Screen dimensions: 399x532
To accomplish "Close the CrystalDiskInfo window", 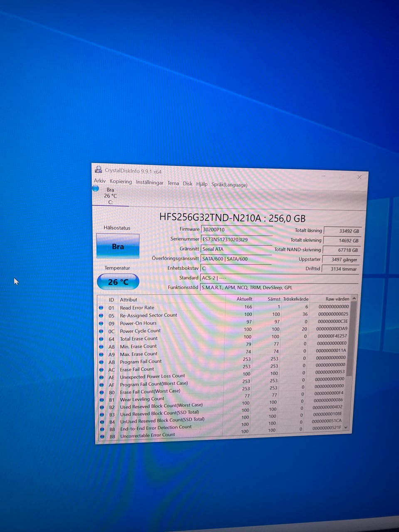I will [x=360, y=177].
